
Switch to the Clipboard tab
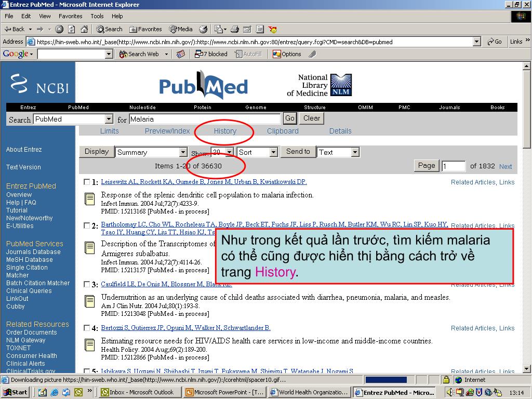pos(283,131)
